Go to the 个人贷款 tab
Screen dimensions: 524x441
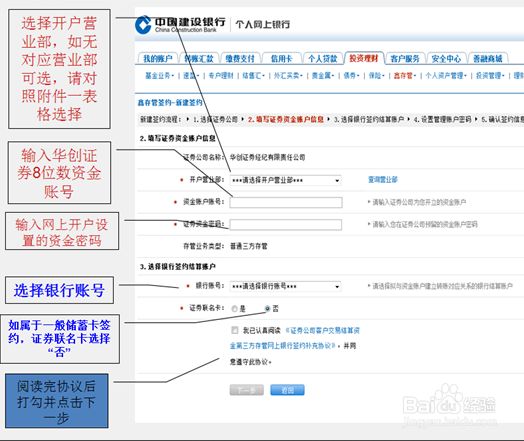323,59
